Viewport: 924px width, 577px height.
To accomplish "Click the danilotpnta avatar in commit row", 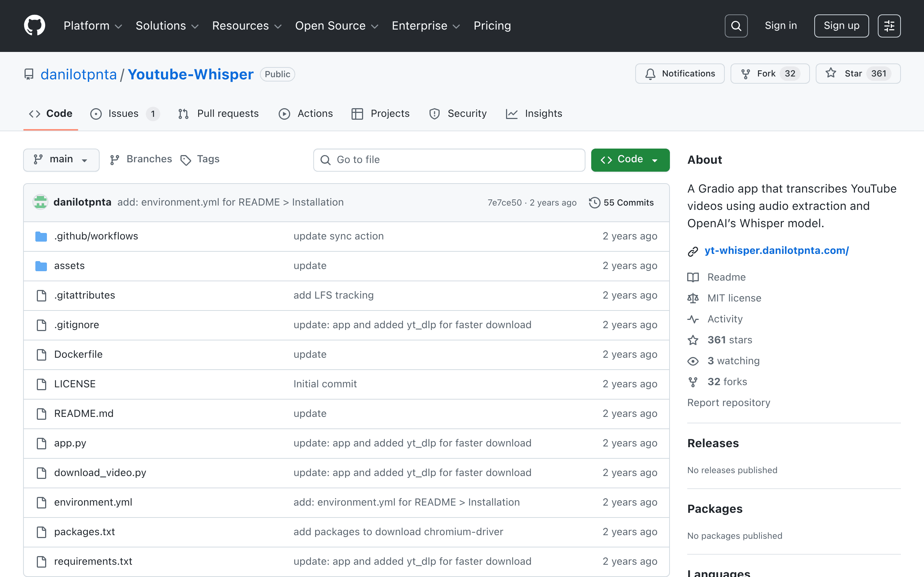I will tap(40, 202).
